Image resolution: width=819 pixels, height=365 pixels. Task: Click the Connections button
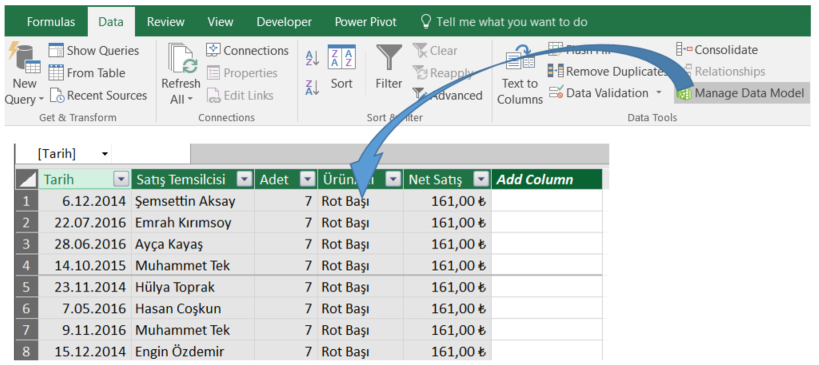[x=247, y=51]
